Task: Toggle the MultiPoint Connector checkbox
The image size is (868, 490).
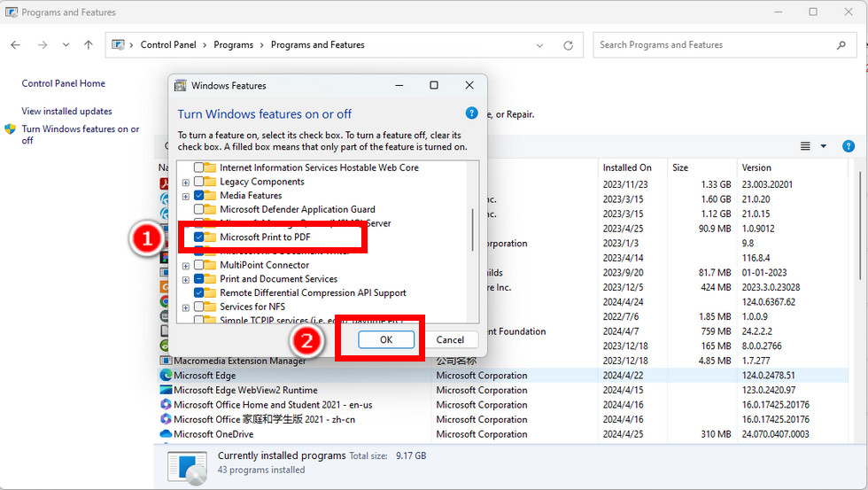Action: click(198, 265)
